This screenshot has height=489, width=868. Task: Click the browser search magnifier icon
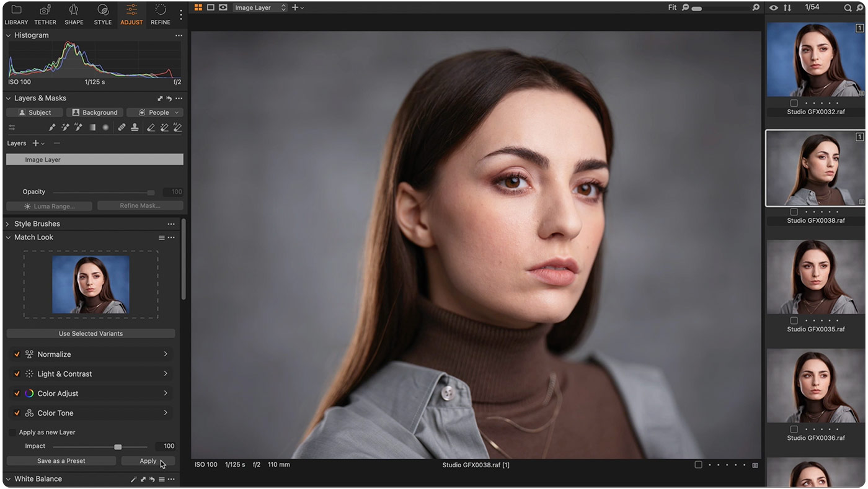click(x=848, y=7)
